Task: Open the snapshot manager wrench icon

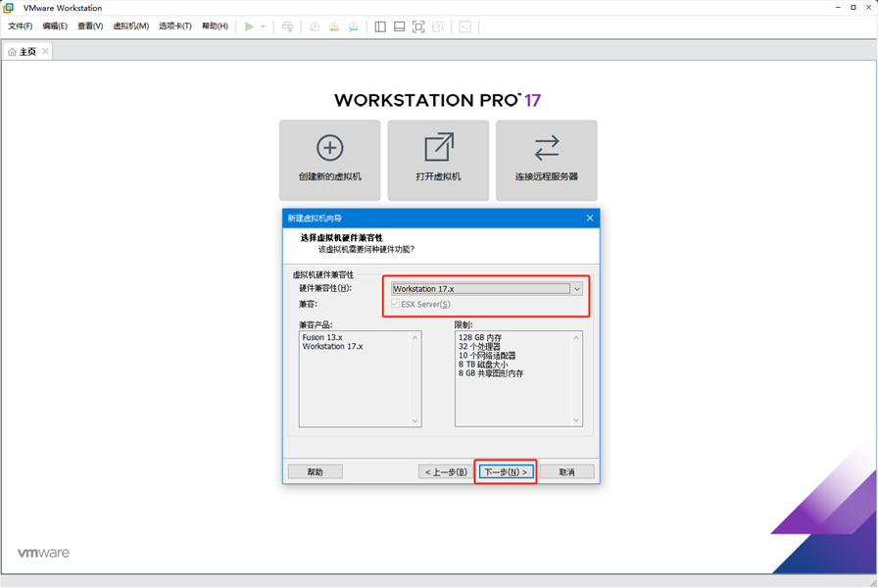Action: 353,26
